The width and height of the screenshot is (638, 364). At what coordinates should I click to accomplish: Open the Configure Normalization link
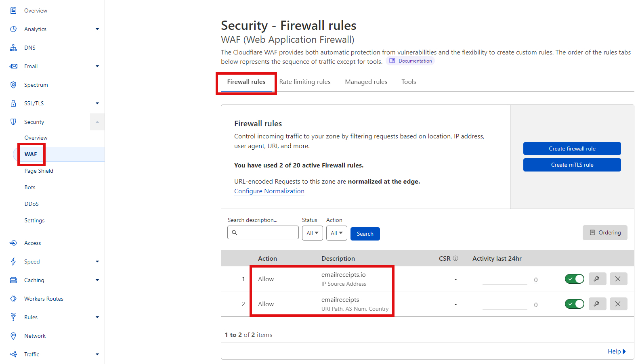(x=269, y=191)
